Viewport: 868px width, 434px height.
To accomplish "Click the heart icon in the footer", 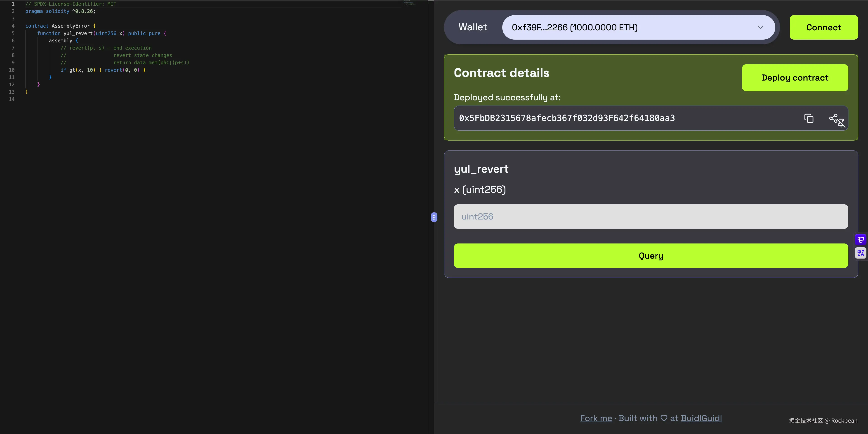I will (x=664, y=418).
